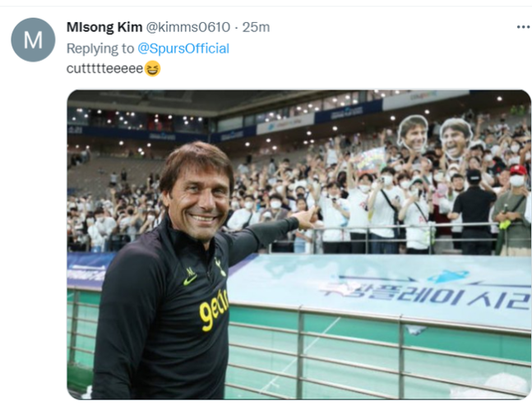This screenshot has height=405, width=532.
Task: Click the 'cuttttteeeee' tweet text
Action: pos(104,68)
